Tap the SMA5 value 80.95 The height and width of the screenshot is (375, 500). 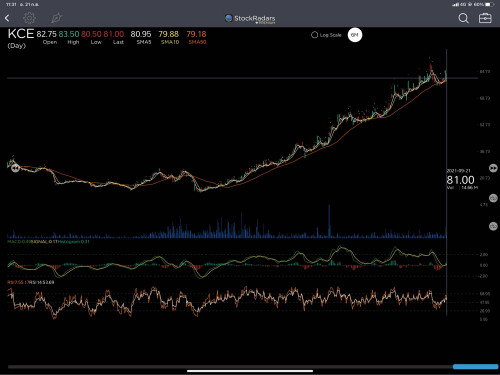pos(141,34)
